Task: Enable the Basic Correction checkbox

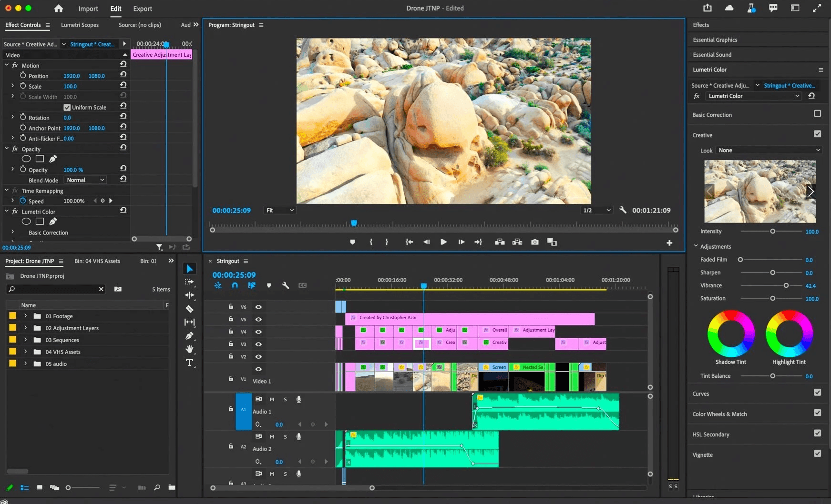Action: (x=817, y=114)
